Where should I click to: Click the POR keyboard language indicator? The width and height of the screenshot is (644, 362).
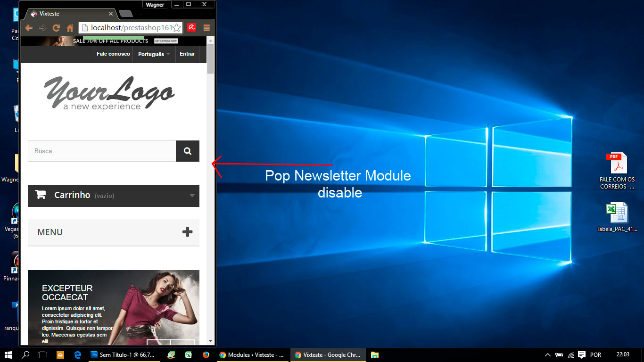(595, 355)
